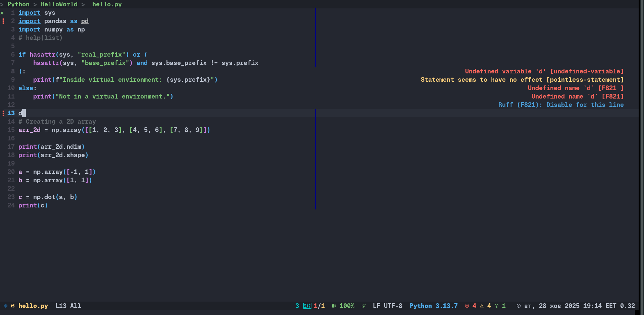Click 'Ruff (F821): Disable for this line'
This screenshot has height=315, width=644.
[560, 105]
